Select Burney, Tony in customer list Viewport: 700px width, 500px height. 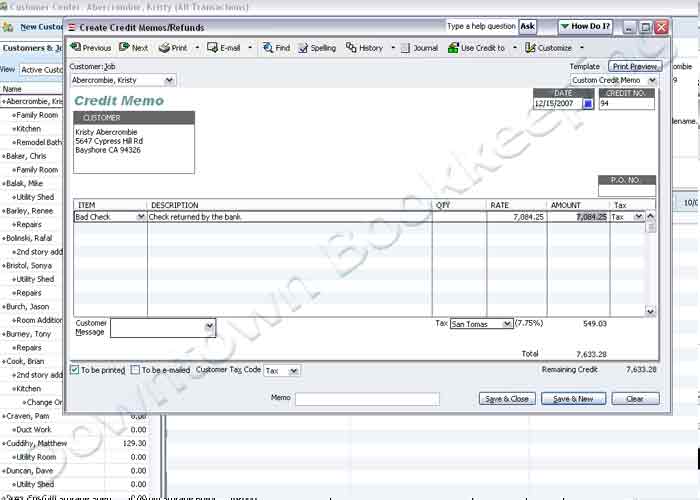point(28,334)
